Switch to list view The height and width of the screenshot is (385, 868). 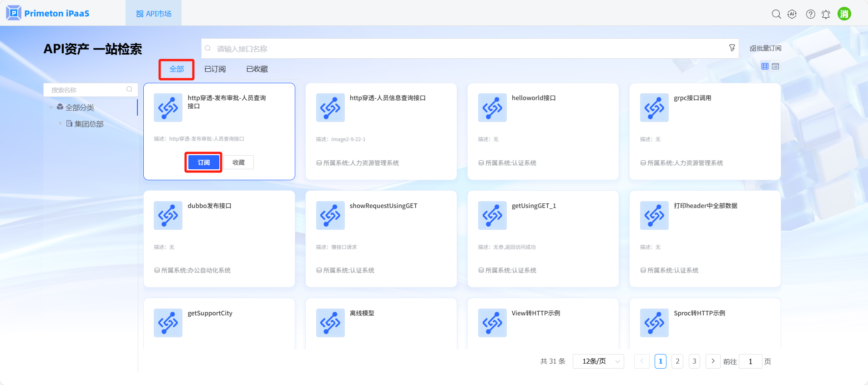(x=776, y=66)
